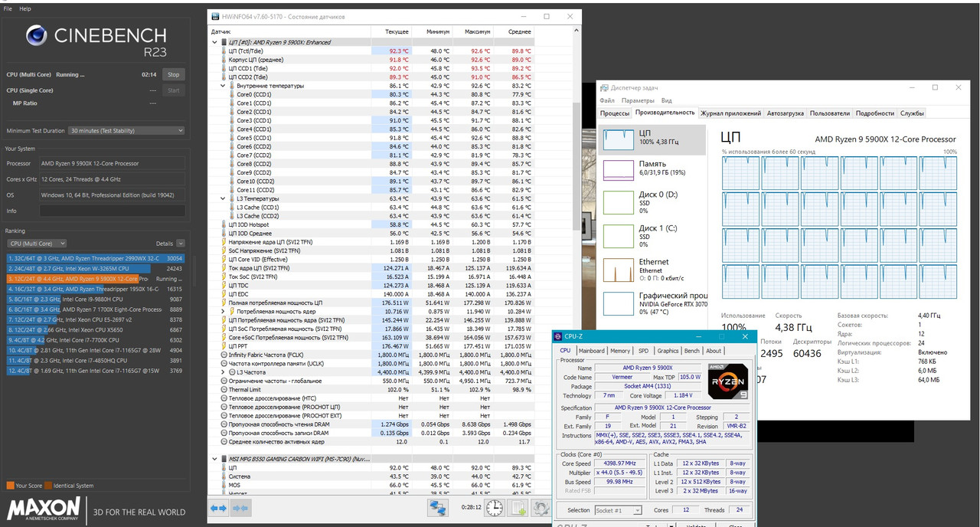980x527 pixels.
Task: Open CPU-Z Bench tab
Action: click(x=691, y=351)
